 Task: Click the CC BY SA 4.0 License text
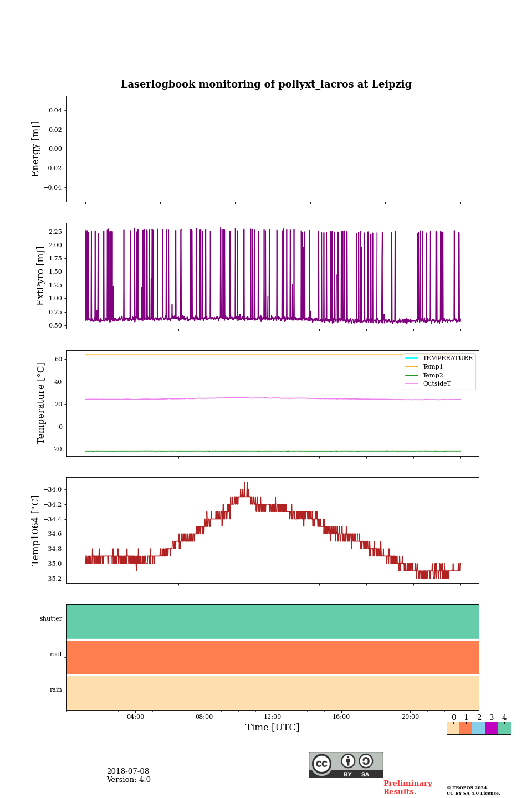click(473, 793)
